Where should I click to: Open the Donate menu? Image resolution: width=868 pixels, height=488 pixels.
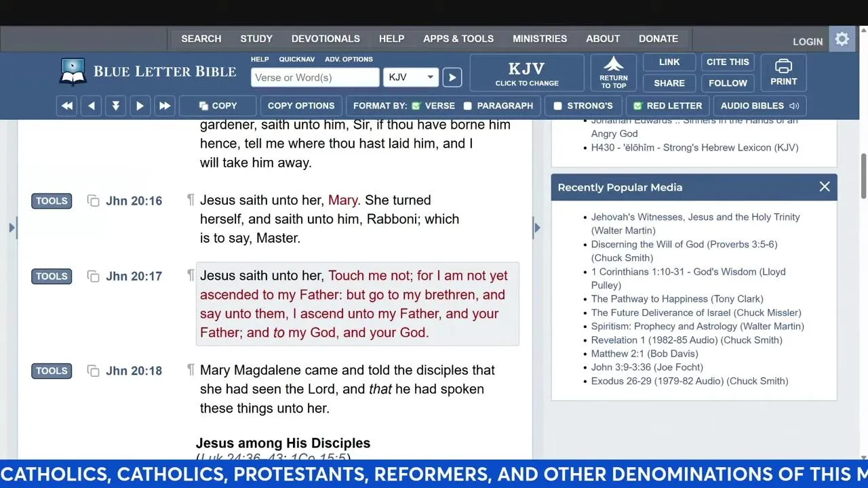click(x=658, y=39)
